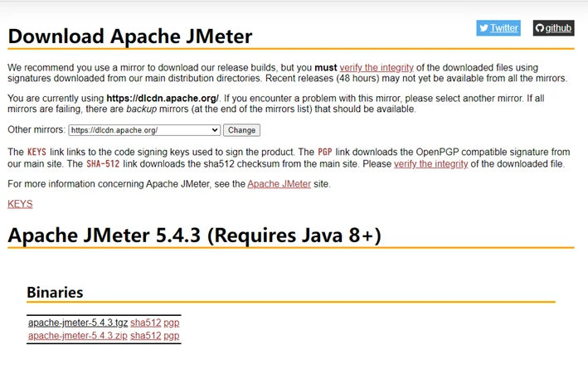
Task: Get the pgp signature for the tgz file
Action: pyautogui.click(x=172, y=323)
